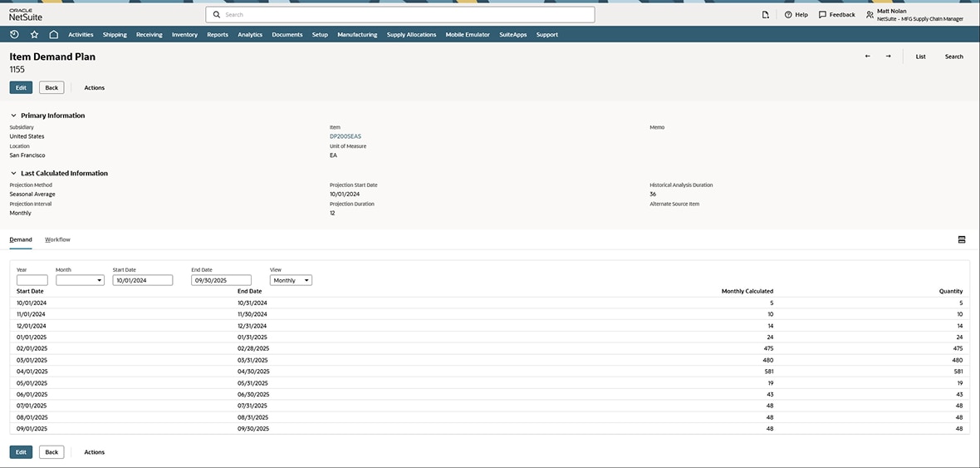Collapse the Last Calculated Information section
The height and width of the screenshot is (468, 980).
(x=13, y=173)
